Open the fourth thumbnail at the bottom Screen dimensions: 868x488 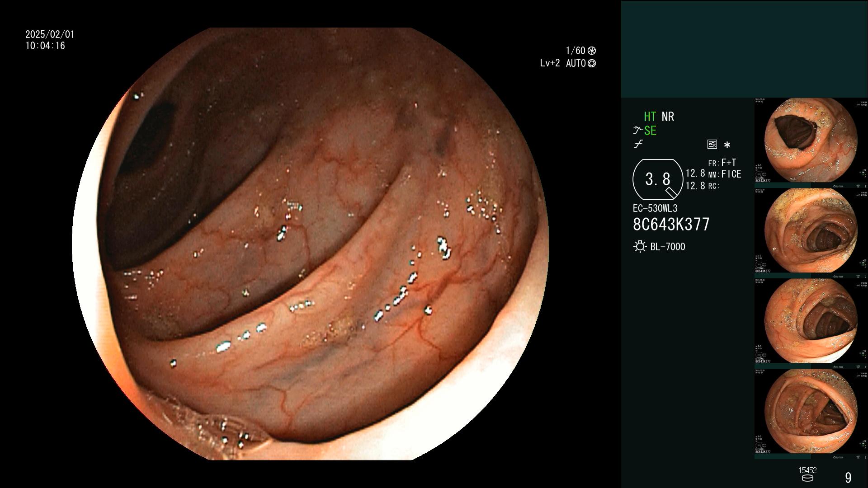click(x=811, y=412)
